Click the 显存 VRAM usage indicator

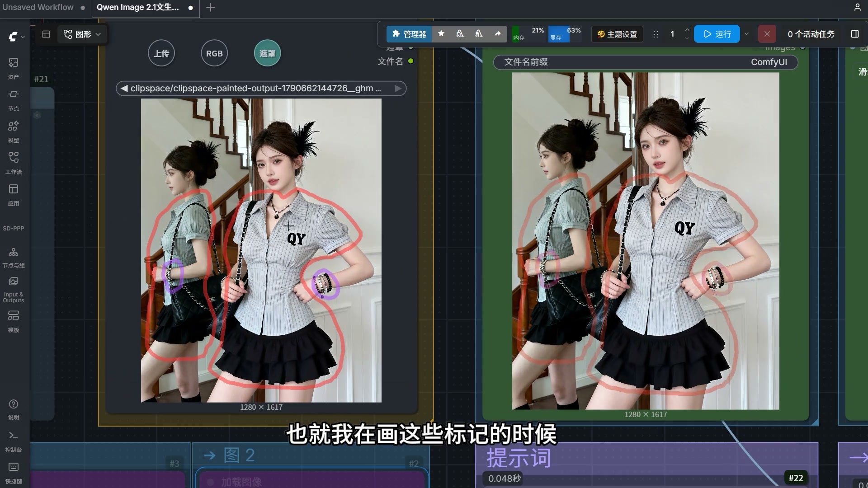click(x=565, y=34)
